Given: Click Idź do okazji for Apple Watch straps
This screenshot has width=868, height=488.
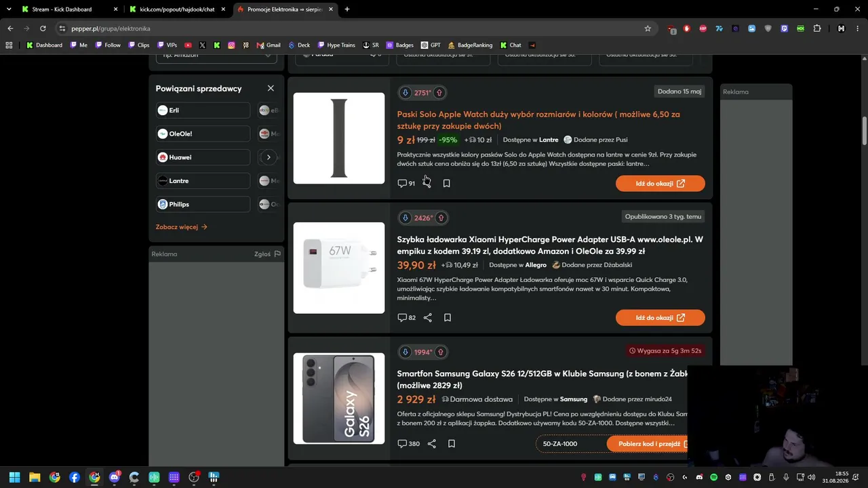Looking at the screenshot, I should 660,184.
